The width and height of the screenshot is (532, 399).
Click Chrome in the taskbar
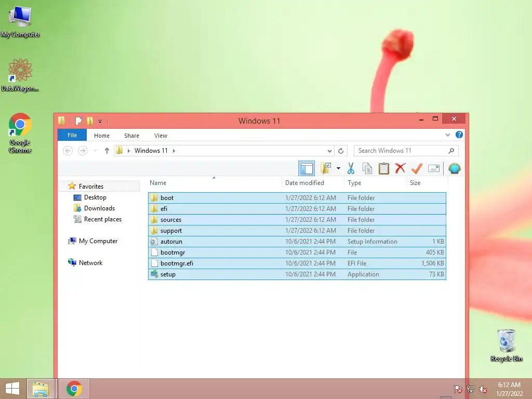(74, 389)
